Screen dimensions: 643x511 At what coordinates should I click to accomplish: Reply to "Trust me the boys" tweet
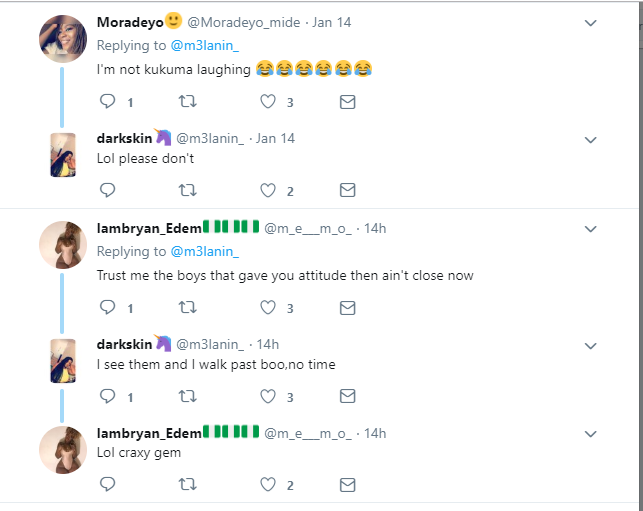108,307
